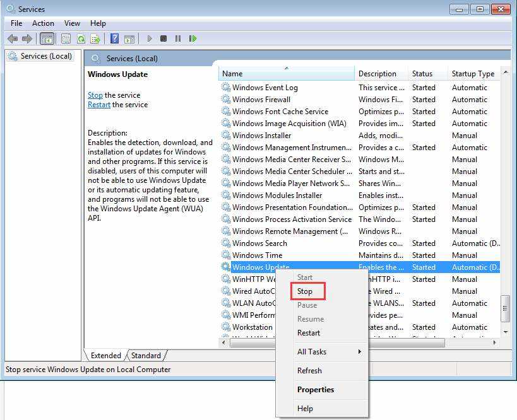The height and width of the screenshot is (420, 517).
Task: Click the gear icon beside WLAN AutoC
Action: tap(226, 303)
